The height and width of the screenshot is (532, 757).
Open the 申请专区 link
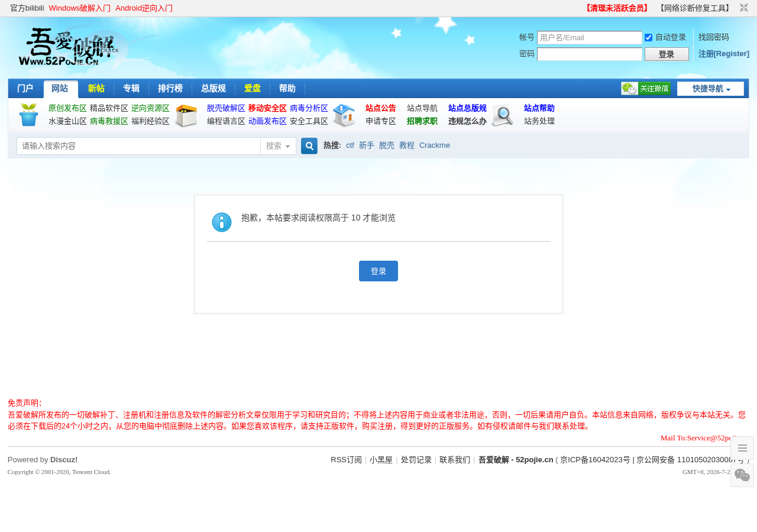(381, 121)
